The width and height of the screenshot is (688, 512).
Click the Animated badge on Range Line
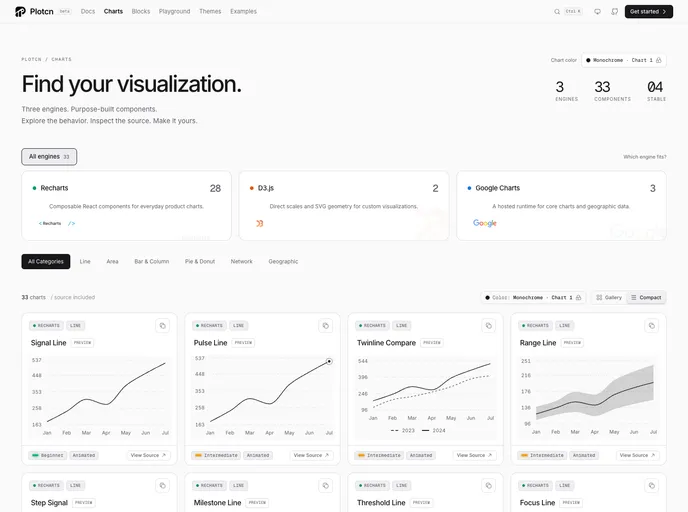tap(584, 455)
